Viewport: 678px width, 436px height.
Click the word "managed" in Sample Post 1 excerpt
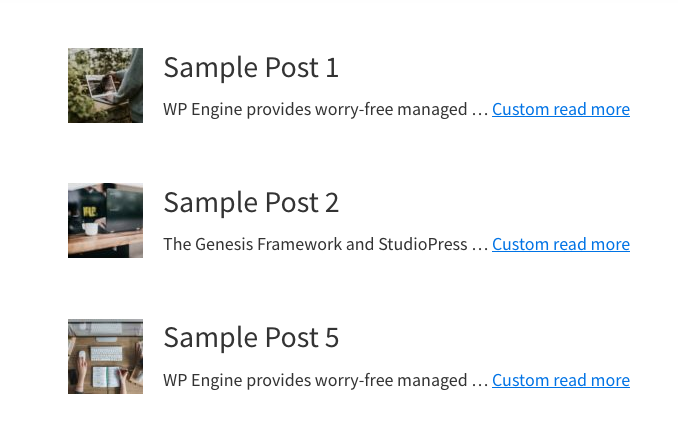[433, 109]
